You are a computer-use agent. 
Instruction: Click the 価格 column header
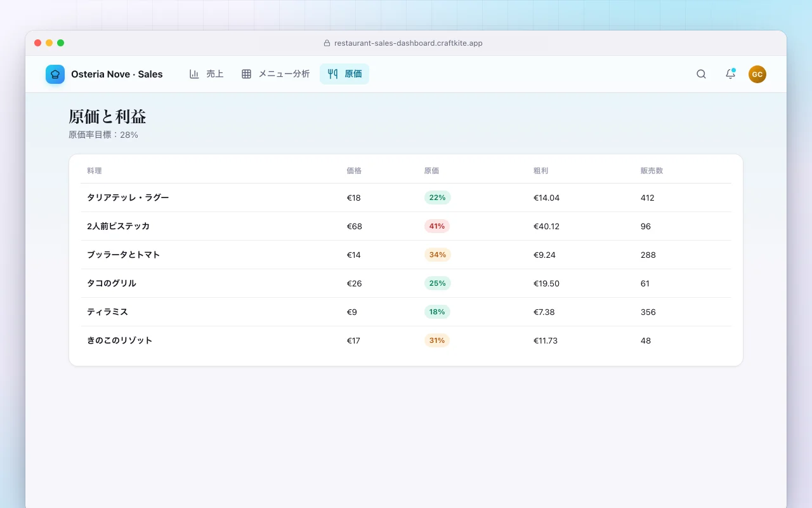click(x=354, y=171)
